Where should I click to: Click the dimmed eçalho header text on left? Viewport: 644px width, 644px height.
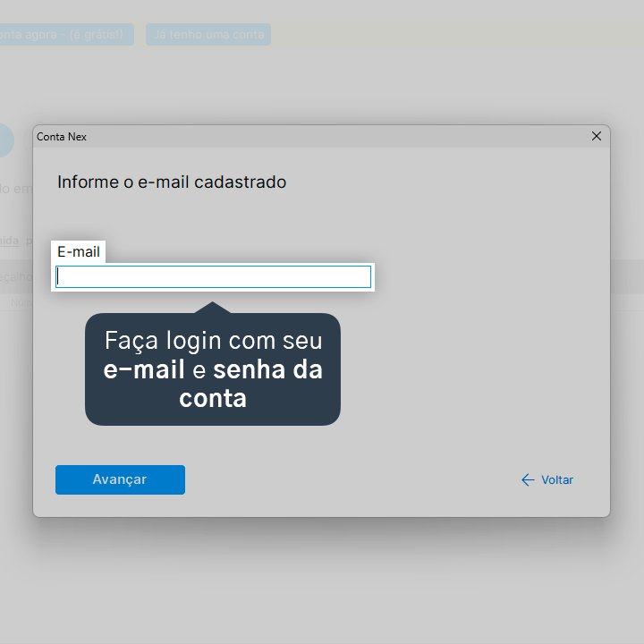point(16,276)
